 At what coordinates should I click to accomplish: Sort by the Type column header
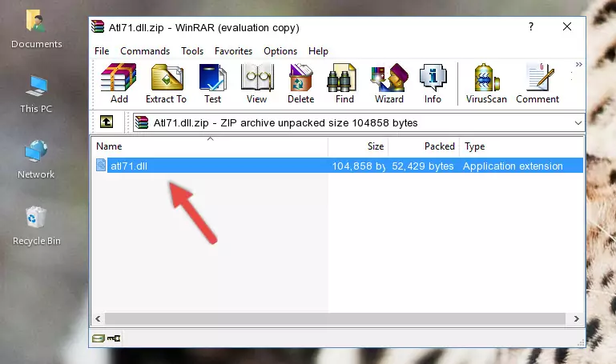(x=521, y=146)
